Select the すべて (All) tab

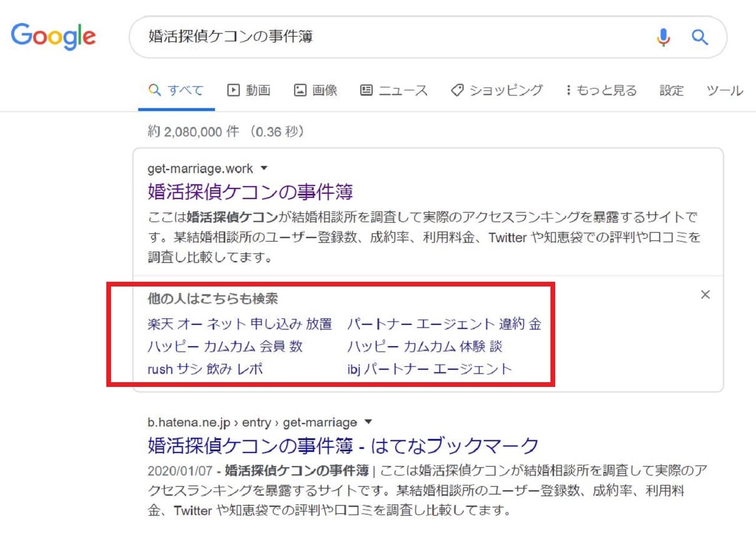pos(177,90)
